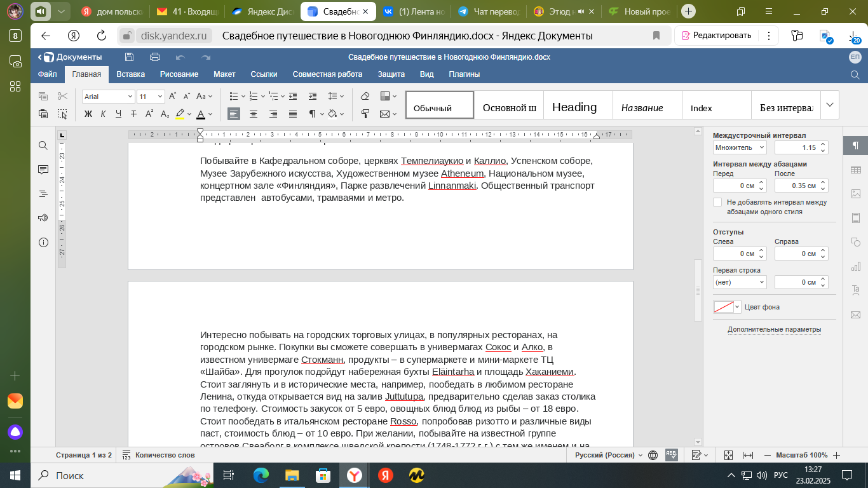Toggle nonprinting characters paragraph mark button
Screen dimensions: 868x488
click(x=313, y=114)
